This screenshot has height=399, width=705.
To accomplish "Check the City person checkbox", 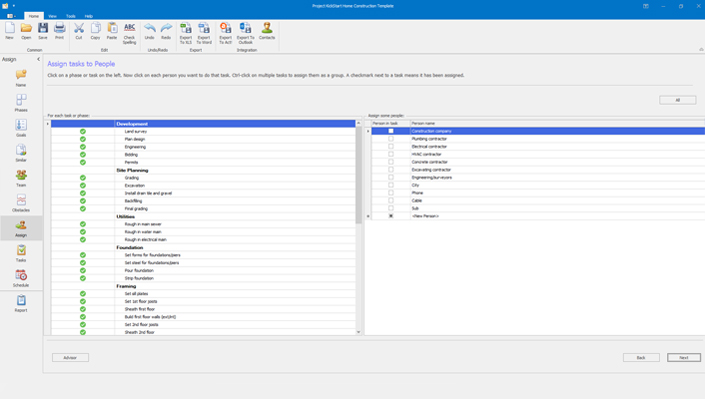I will [x=391, y=185].
